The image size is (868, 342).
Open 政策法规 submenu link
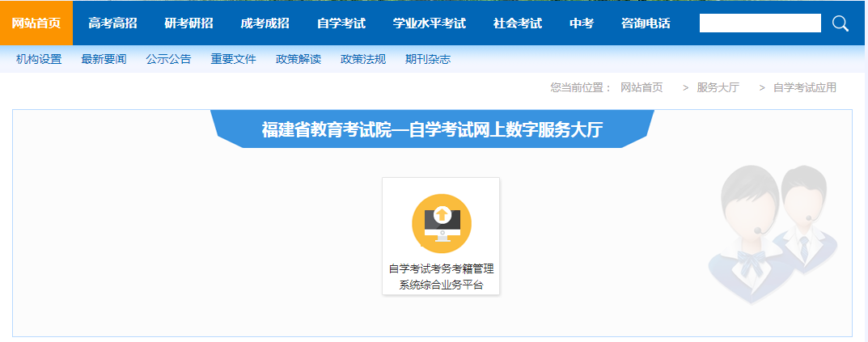click(363, 59)
